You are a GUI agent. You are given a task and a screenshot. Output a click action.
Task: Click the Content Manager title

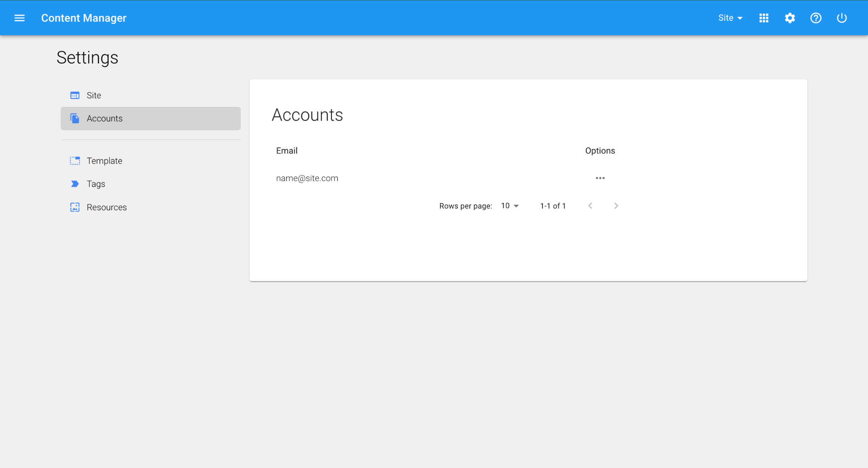(83, 18)
